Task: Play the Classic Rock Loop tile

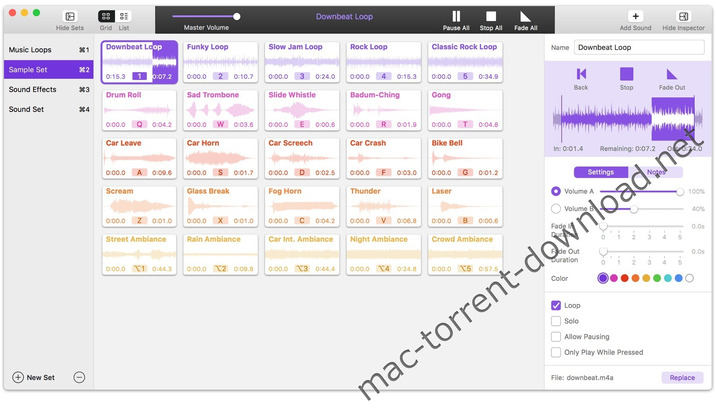Action: coord(465,62)
